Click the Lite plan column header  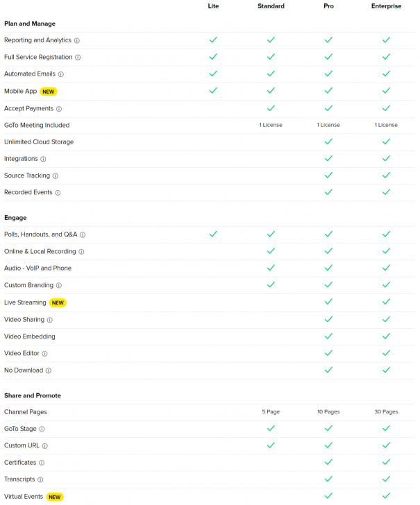point(213,6)
